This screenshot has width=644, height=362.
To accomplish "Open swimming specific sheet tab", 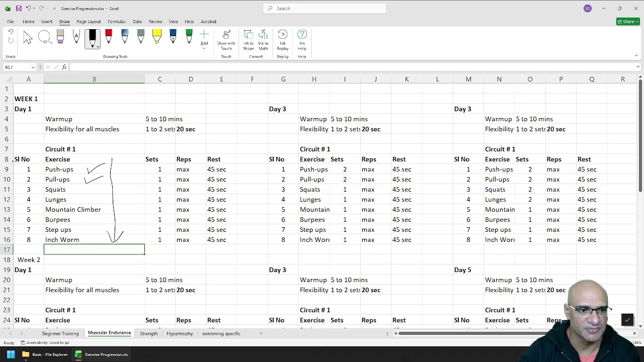I will pyautogui.click(x=221, y=333).
